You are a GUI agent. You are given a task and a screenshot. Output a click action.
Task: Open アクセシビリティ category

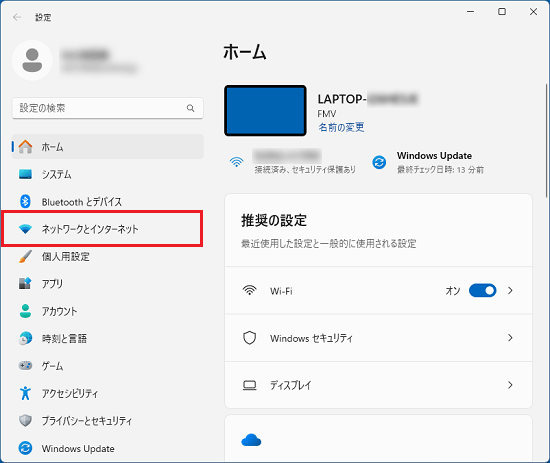click(108, 393)
